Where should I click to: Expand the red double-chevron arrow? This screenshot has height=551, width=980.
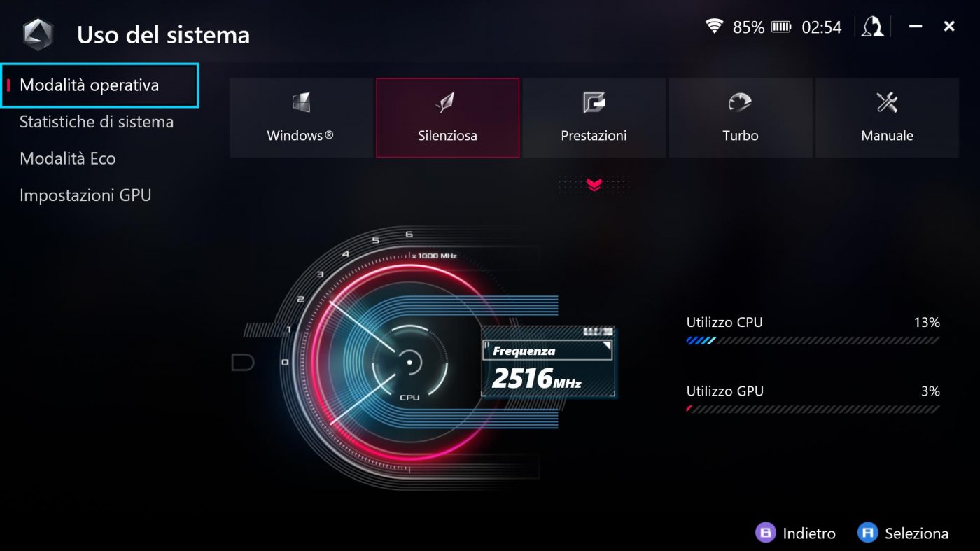(x=594, y=185)
